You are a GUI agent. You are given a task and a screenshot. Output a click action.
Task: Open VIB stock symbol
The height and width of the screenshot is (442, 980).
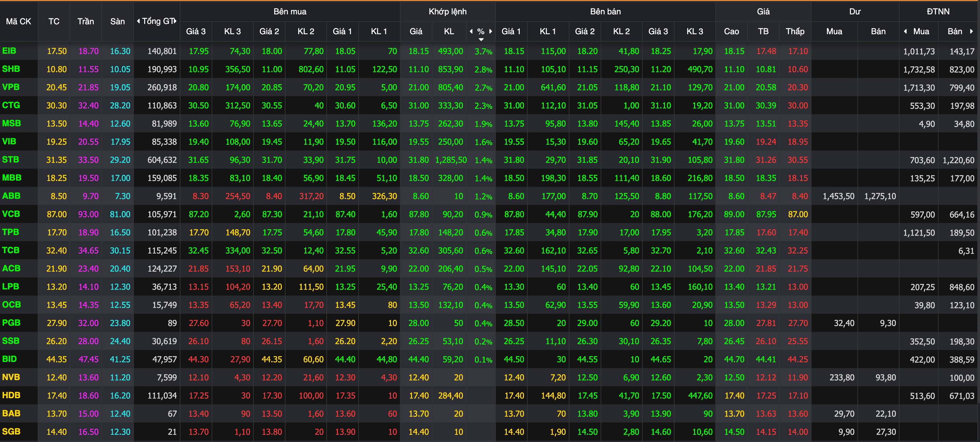[x=9, y=141]
